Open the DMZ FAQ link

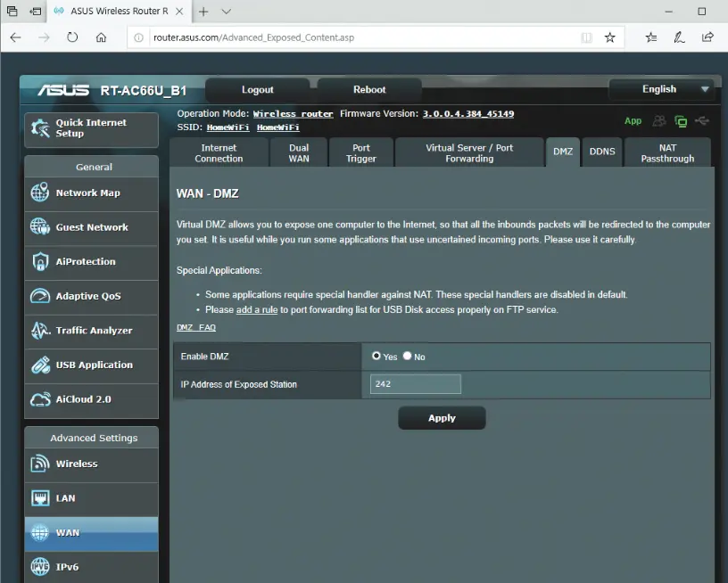click(196, 327)
